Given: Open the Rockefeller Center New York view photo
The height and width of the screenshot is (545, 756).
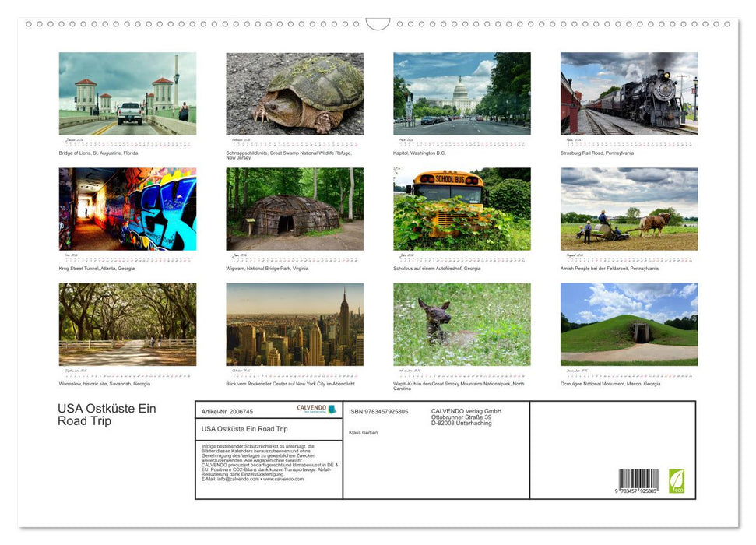Looking at the screenshot, I should pyautogui.click(x=294, y=324).
